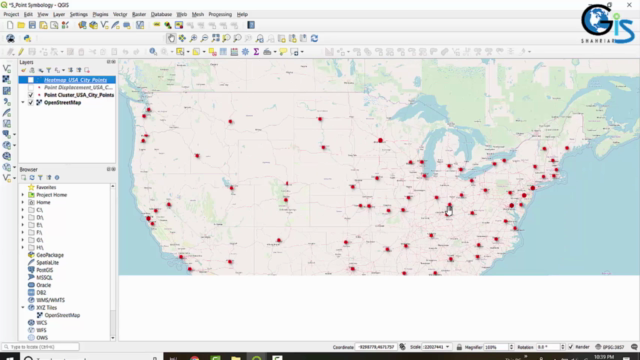The width and height of the screenshot is (640, 360).
Task: Expand the Home browser node
Action: pos(23,202)
